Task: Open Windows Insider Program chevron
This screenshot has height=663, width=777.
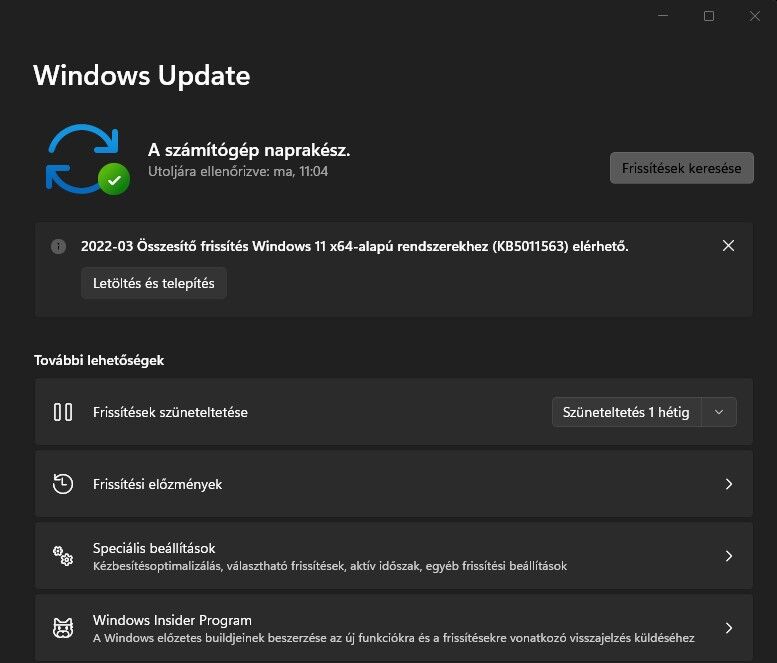Action: [728, 628]
